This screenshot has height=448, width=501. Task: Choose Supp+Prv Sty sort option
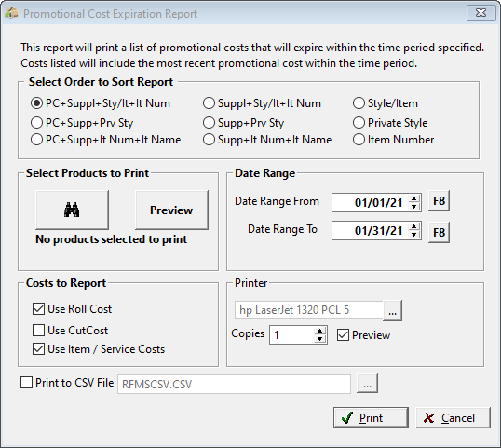209,123
